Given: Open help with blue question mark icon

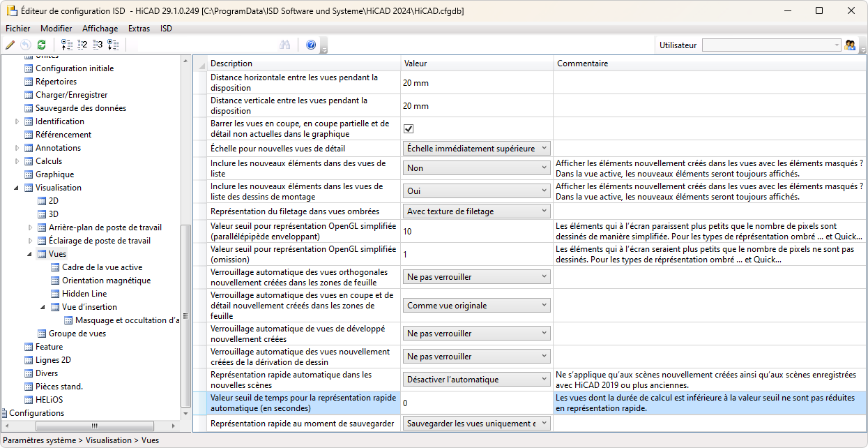Looking at the screenshot, I should tap(311, 45).
